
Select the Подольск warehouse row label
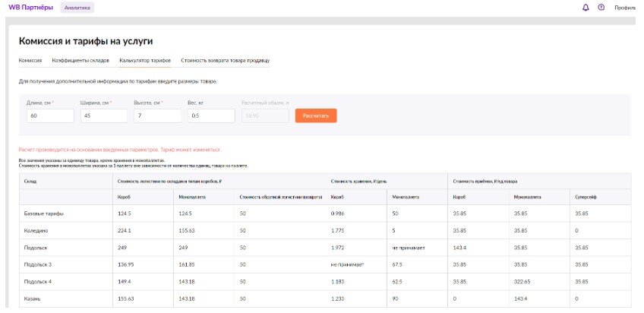point(36,248)
